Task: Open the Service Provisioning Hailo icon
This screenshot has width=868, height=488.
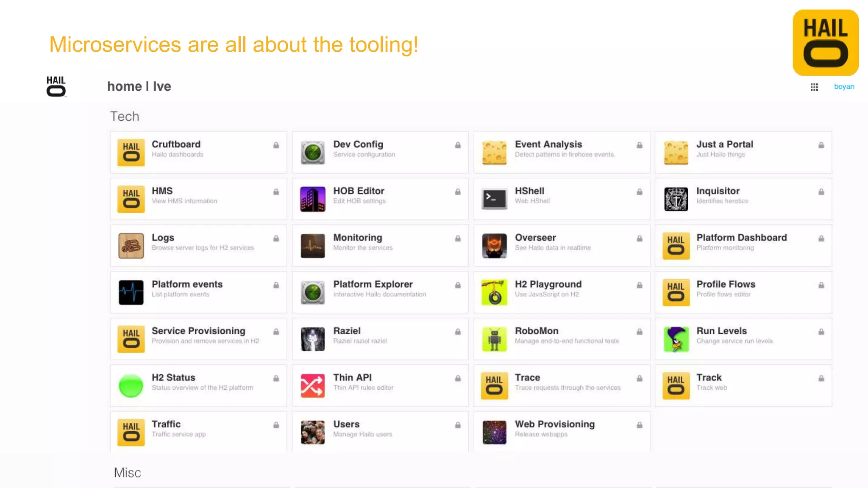Action: 131,339
